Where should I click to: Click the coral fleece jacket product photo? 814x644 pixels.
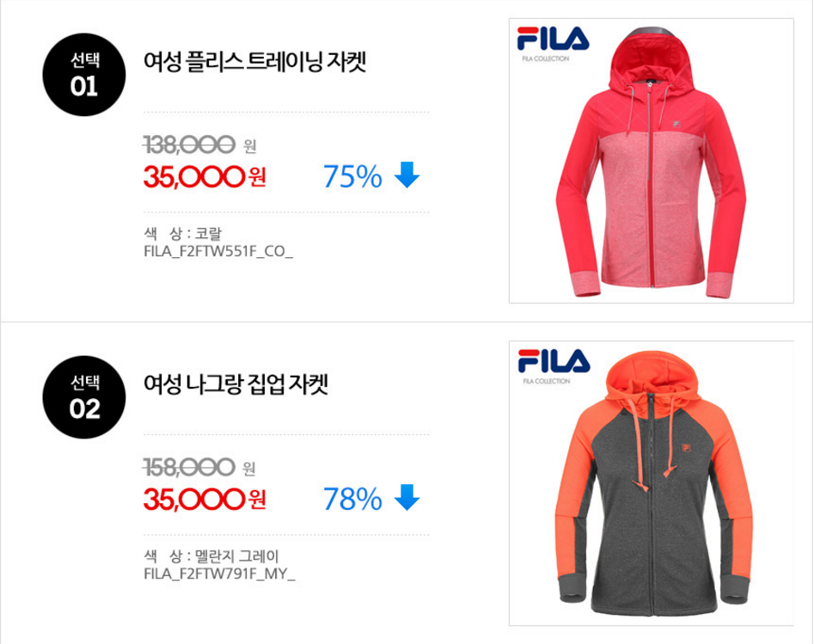[x=651, y=161]
